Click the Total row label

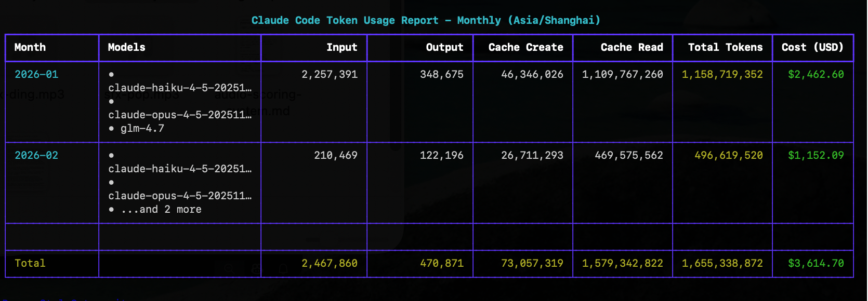pyautogui.click(x=30, y=263)
